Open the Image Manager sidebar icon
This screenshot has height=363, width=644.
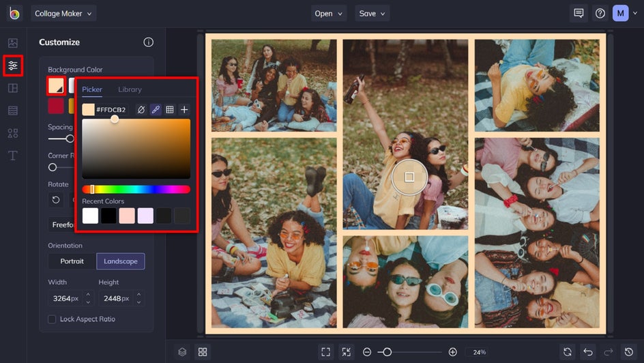13,43
